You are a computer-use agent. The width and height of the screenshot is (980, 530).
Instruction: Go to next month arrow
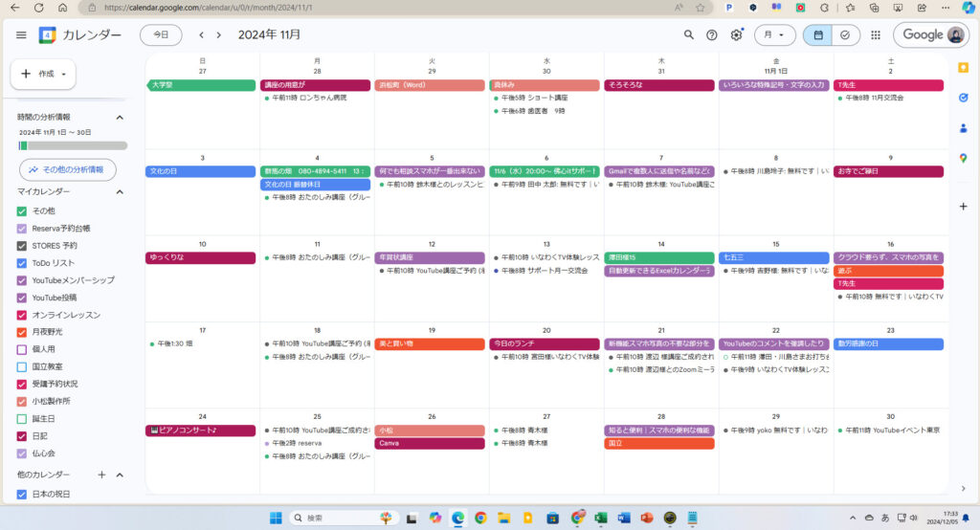point(218,34)
